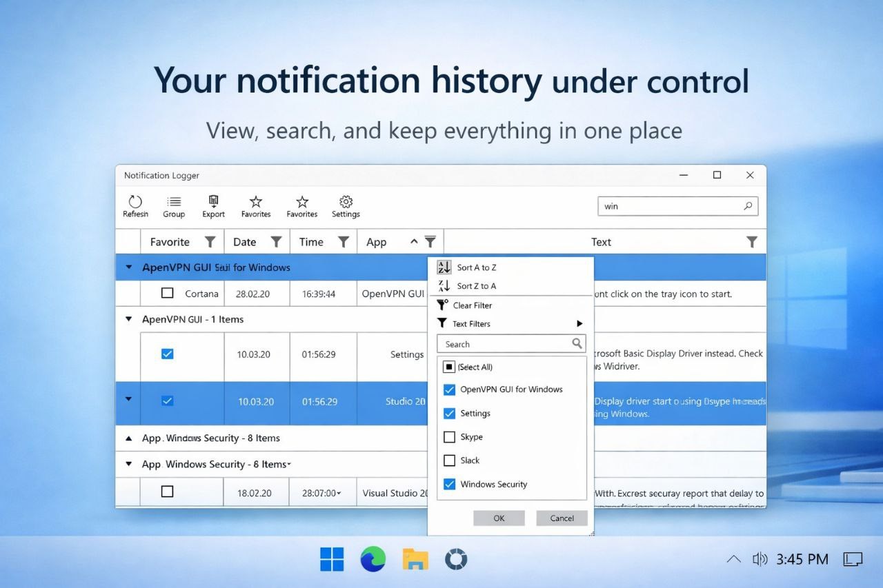
Task: Launch Microsoft Edge from the taskbar
Action: tap(373, 559)
